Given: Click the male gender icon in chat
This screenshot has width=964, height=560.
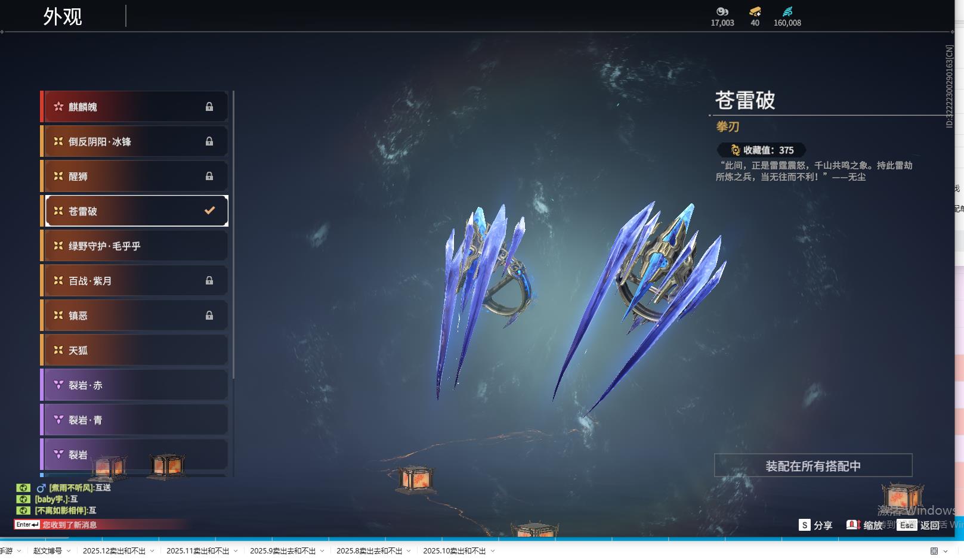Looking at the screenshot, I should tap(41, 488).
